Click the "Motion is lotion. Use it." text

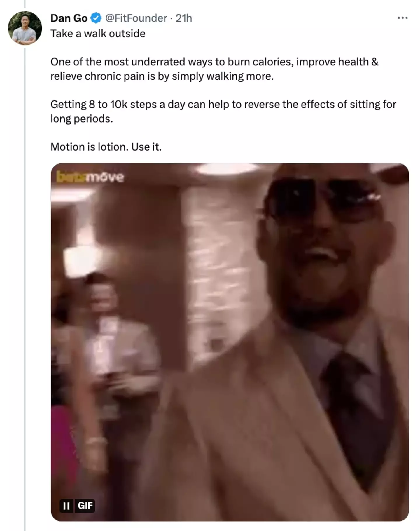tap(106, 147)
